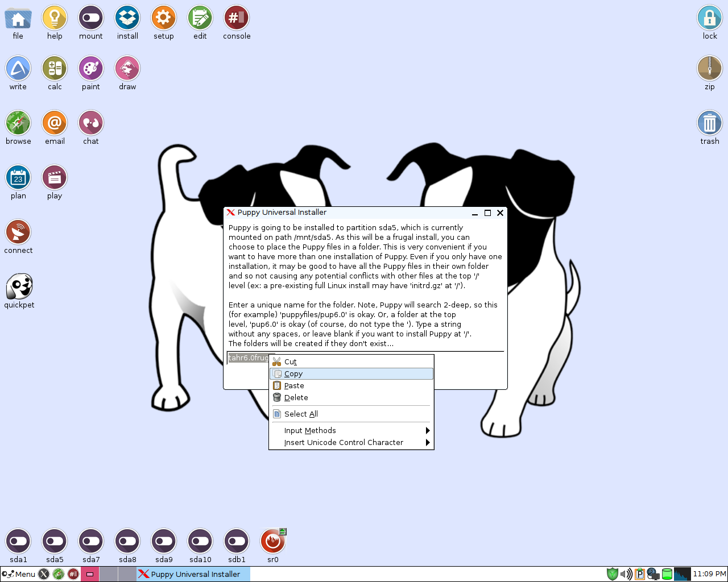Click the CPU load graph tray icon
The height and width of the screenshot is (582, 728).
click(682, 574)
